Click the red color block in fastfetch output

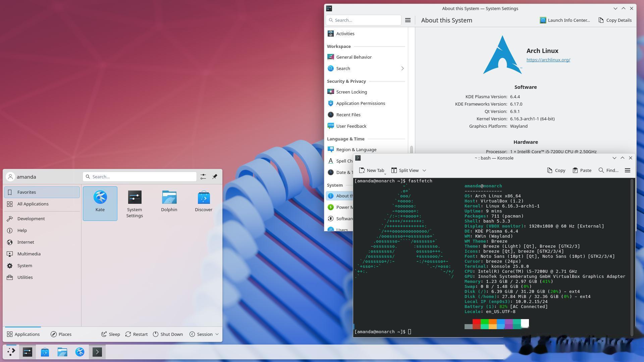click(476, 322)
